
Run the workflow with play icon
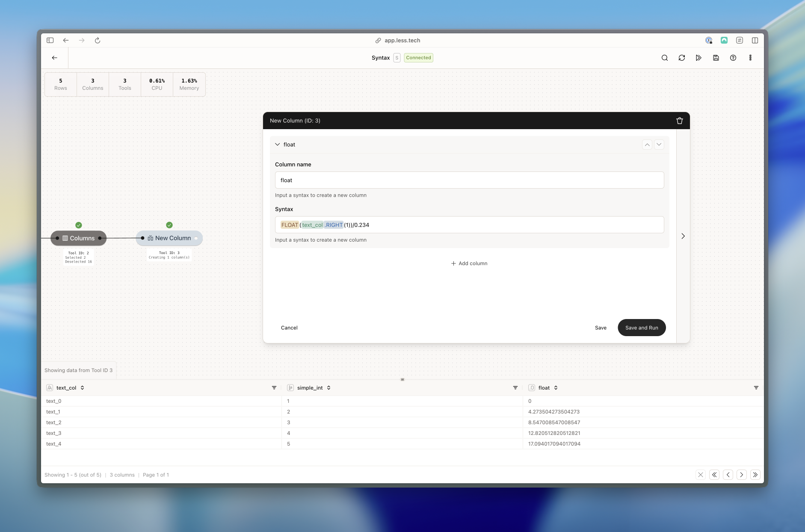pyautogui.click(x=698, y=58)
